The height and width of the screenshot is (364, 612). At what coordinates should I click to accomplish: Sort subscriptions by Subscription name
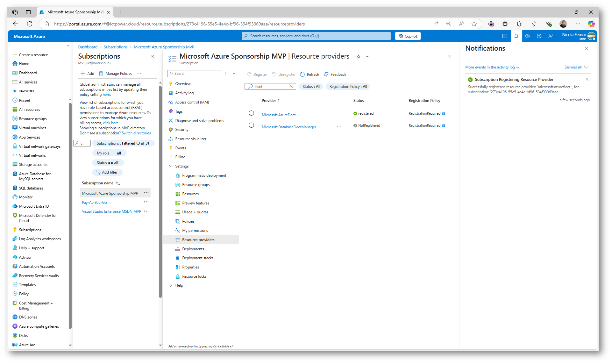(101, 183)
